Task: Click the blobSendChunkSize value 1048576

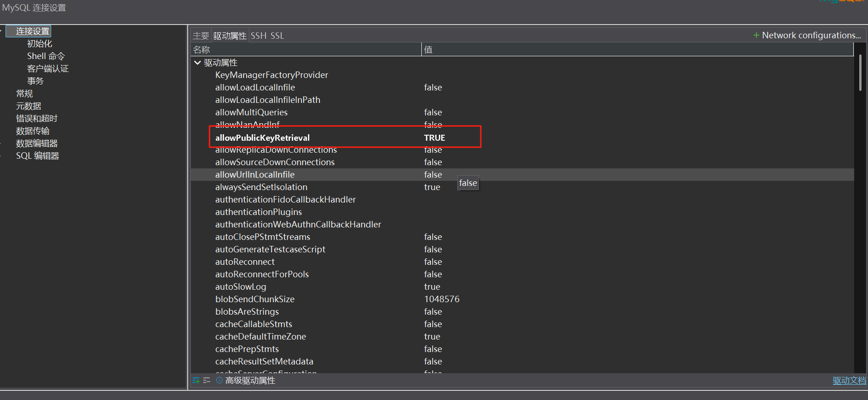Action: [x=442, y=299]
